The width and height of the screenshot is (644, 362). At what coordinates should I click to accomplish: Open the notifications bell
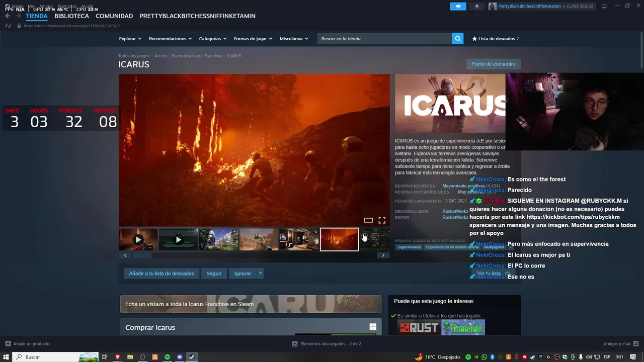(477, 6)
